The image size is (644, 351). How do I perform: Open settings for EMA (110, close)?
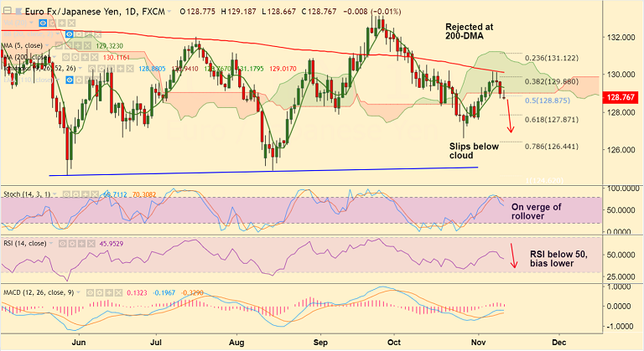click(x=79, y=80)
